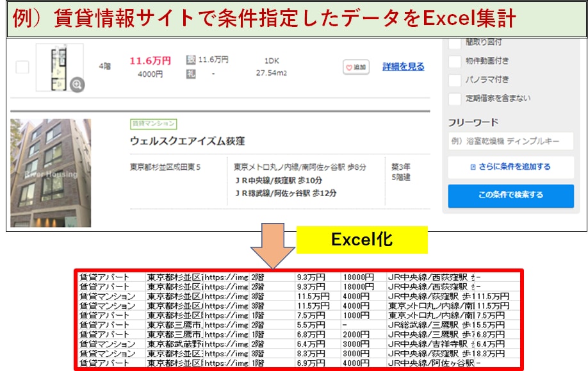This screenshot has height=371, width=588.
Task: Select the 東京都武蔵野 address cell
Action: (175, 344)
